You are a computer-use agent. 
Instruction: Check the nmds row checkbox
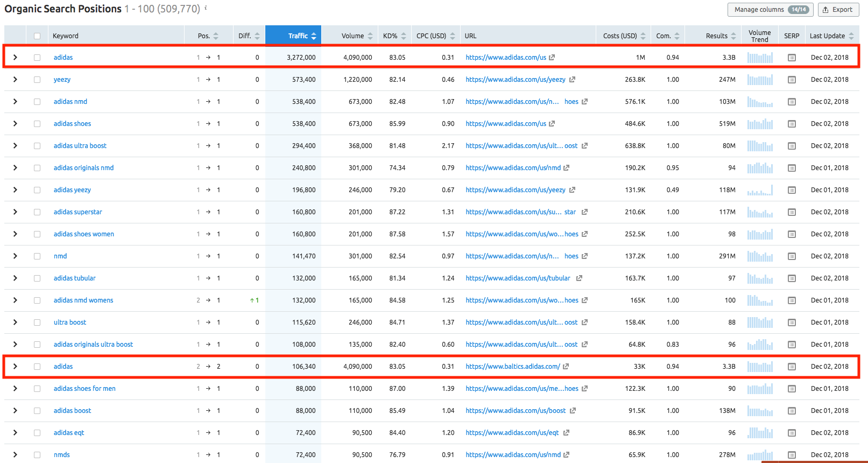coord(37,455)
